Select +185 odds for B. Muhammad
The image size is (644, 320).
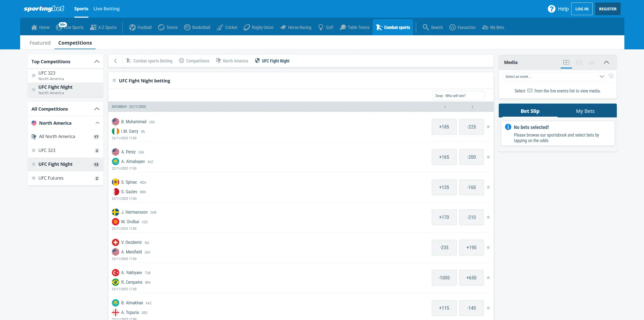click(x=444, y=127)
